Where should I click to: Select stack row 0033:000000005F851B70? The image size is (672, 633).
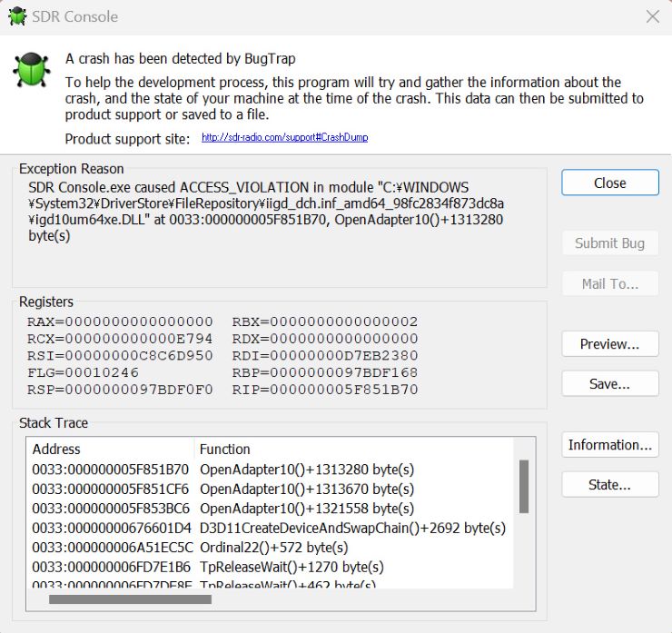pos(269,470)
